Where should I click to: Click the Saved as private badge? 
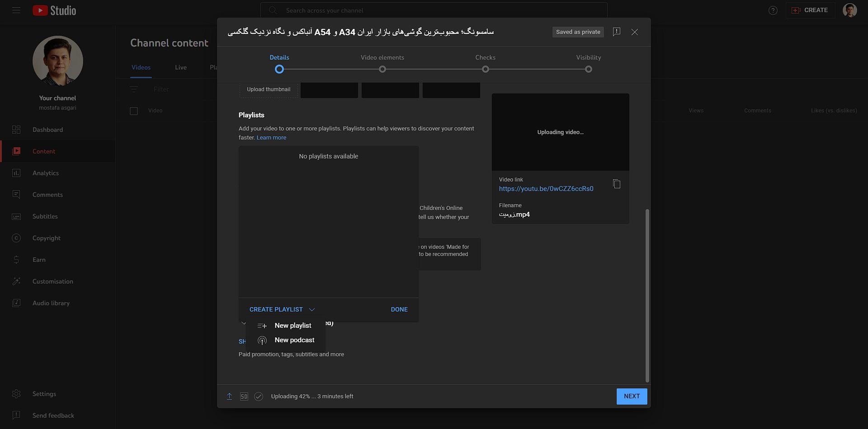coord(578,32)
